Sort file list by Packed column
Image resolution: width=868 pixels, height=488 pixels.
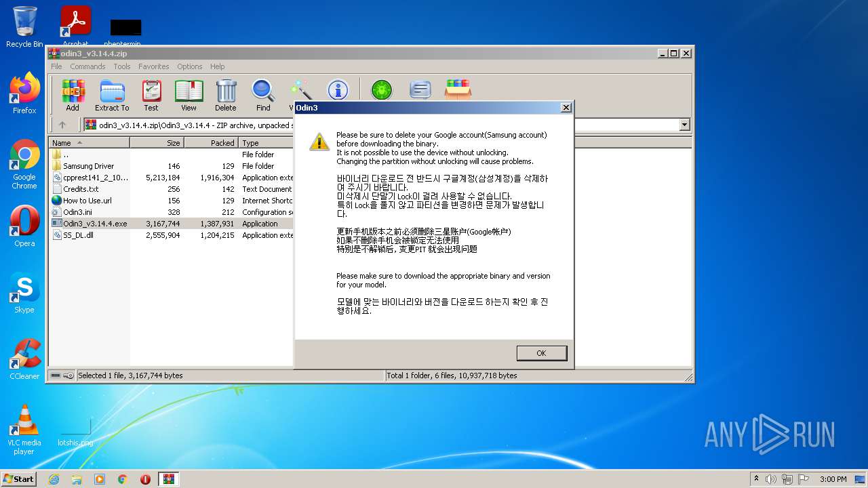211,143
